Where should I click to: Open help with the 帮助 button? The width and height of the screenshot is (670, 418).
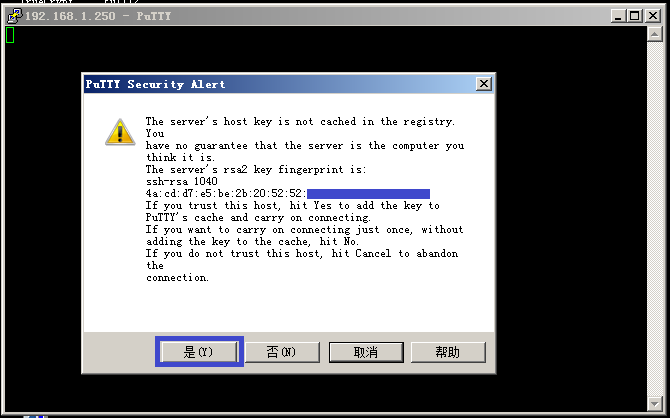pyautogui.click(x=447, y=352)
